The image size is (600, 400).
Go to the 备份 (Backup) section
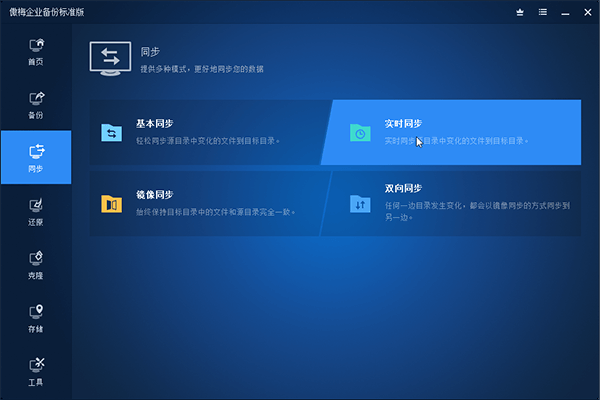point(36,104)
